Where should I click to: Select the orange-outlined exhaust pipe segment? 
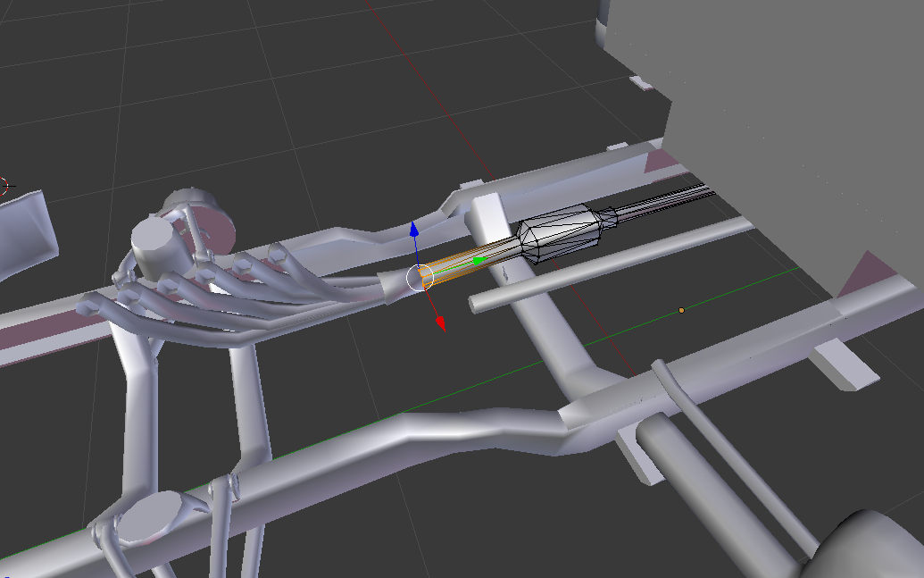tap(469, 264)
